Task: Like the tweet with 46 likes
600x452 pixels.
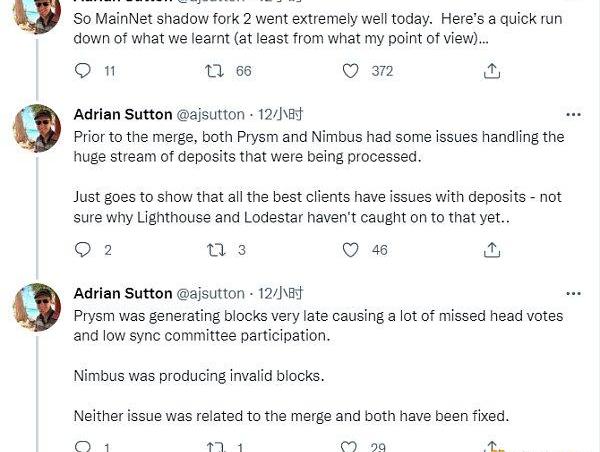Action: [351, 250]
